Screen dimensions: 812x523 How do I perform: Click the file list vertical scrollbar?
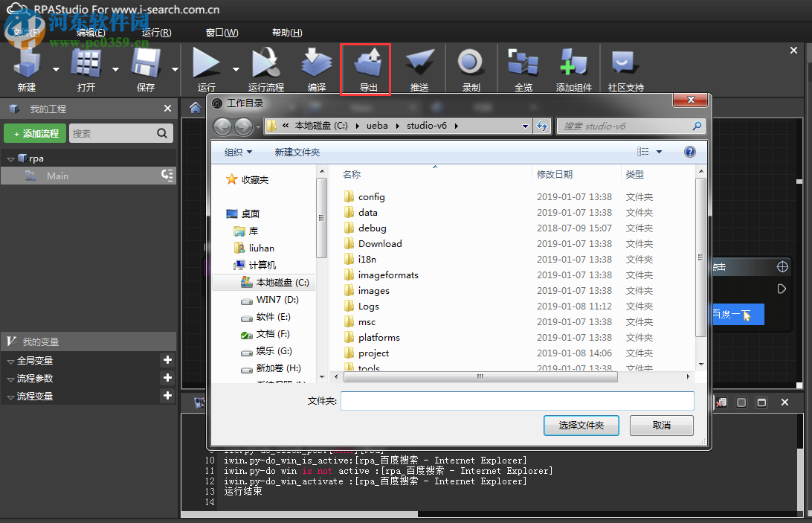700,257
